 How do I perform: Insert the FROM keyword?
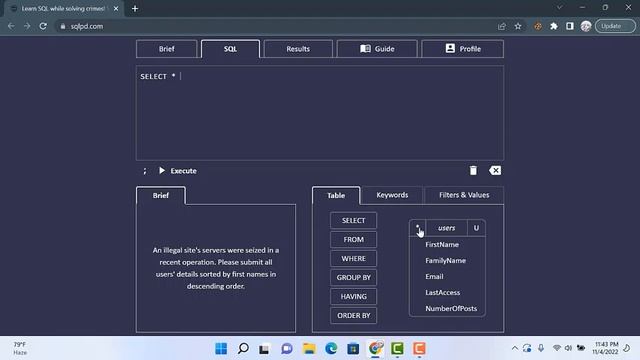coord(353,240)
